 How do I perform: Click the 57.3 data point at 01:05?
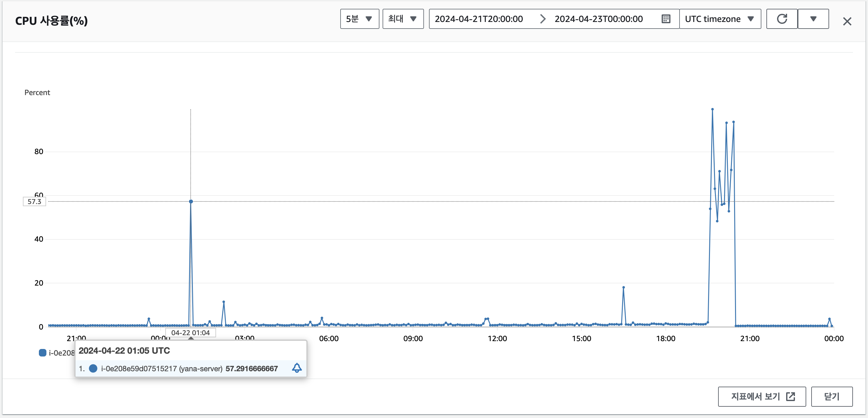191,201
